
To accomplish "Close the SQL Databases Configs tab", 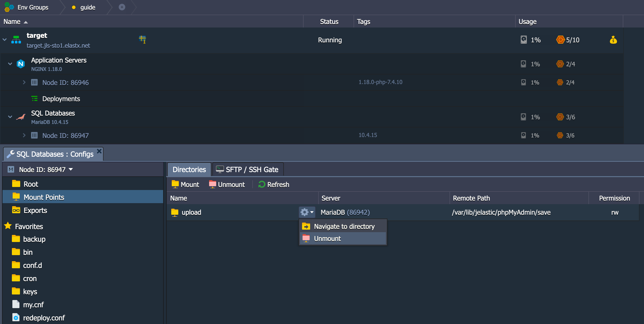I will [99, 151].
